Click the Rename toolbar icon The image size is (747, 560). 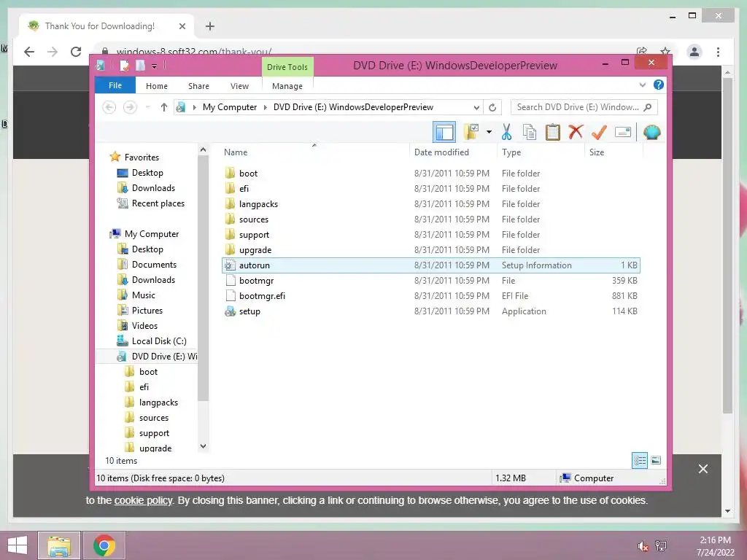[623, 132]
